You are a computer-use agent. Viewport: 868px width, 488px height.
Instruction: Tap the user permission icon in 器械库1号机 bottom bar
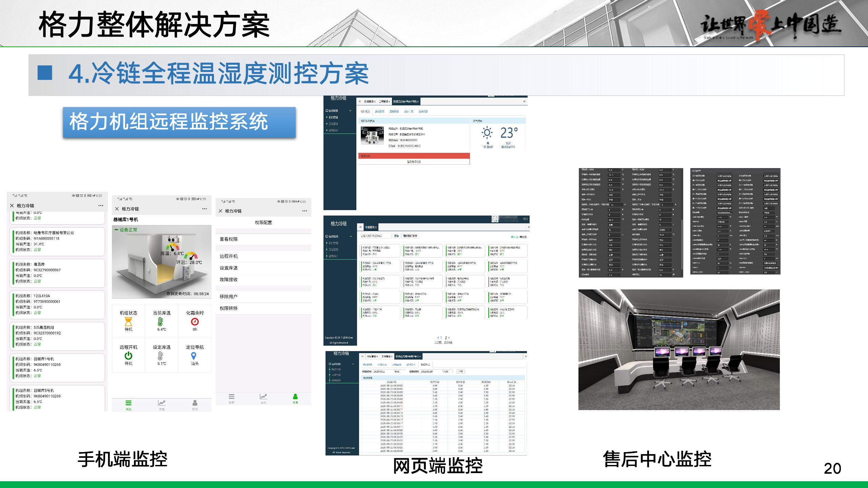(x=195, y=403)
